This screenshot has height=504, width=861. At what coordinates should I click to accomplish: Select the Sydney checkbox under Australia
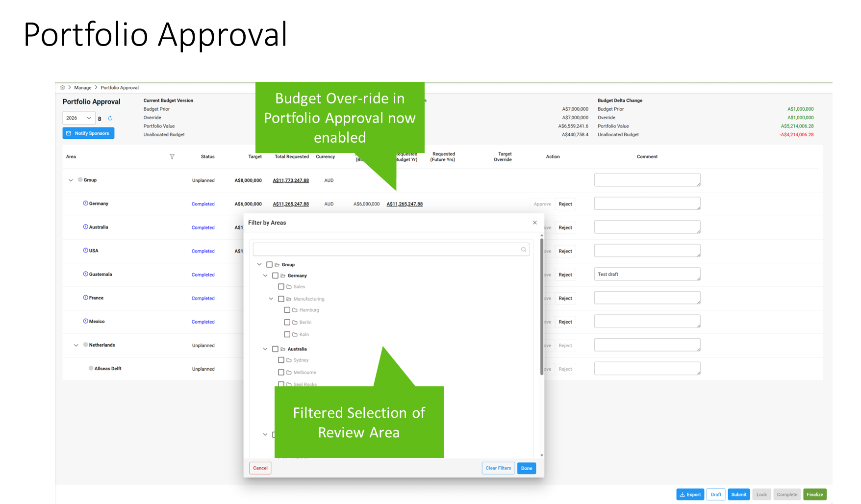(281, 360)
